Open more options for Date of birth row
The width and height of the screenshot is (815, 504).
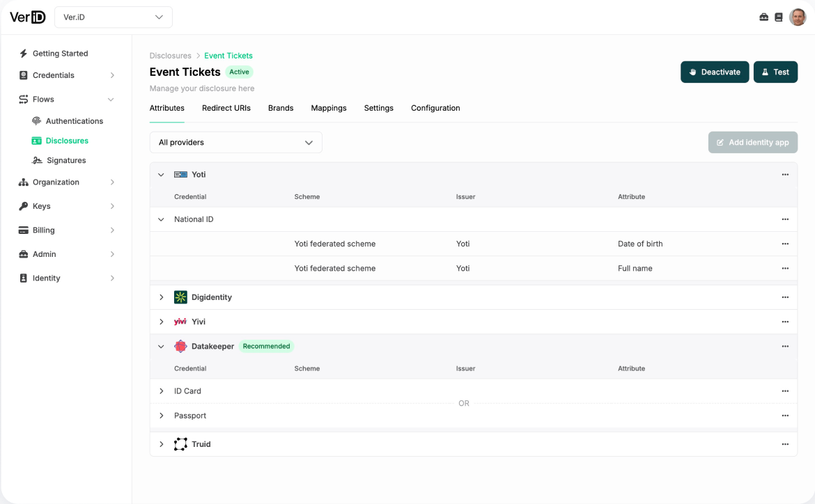[785, 244]
